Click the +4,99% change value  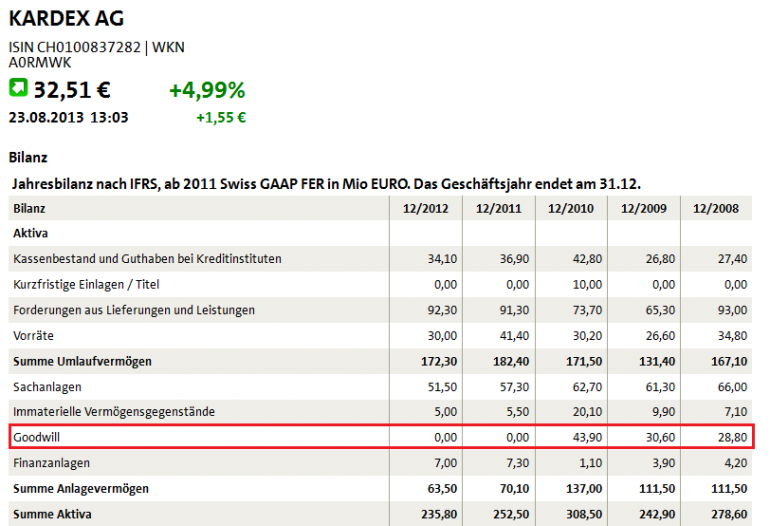pyautogui.click(x=207, y=90)
